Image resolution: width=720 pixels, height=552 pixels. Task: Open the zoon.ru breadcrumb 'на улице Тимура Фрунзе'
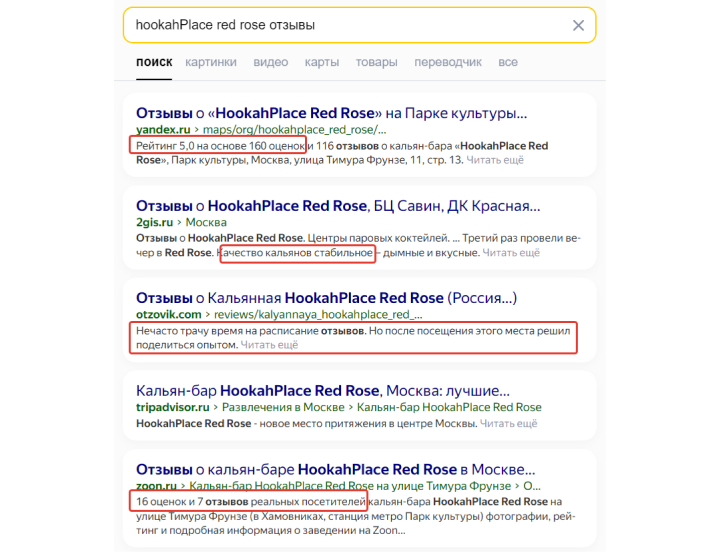pos(350,486)
